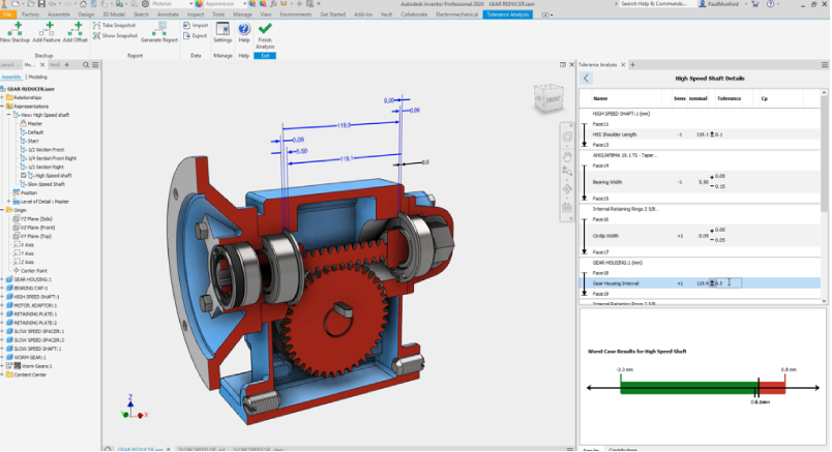Click the Circlip Width row
Viewport: 832px width, 452px height.
click(699, 236)
